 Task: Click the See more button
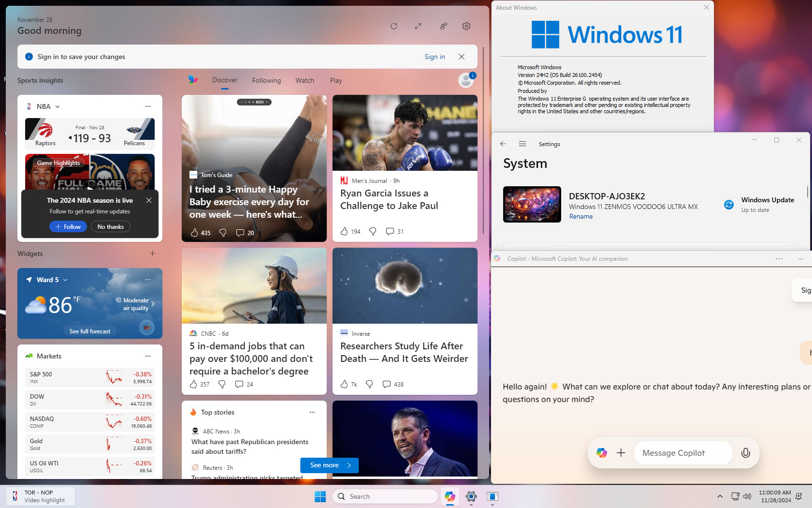click(x=330, y=465)
